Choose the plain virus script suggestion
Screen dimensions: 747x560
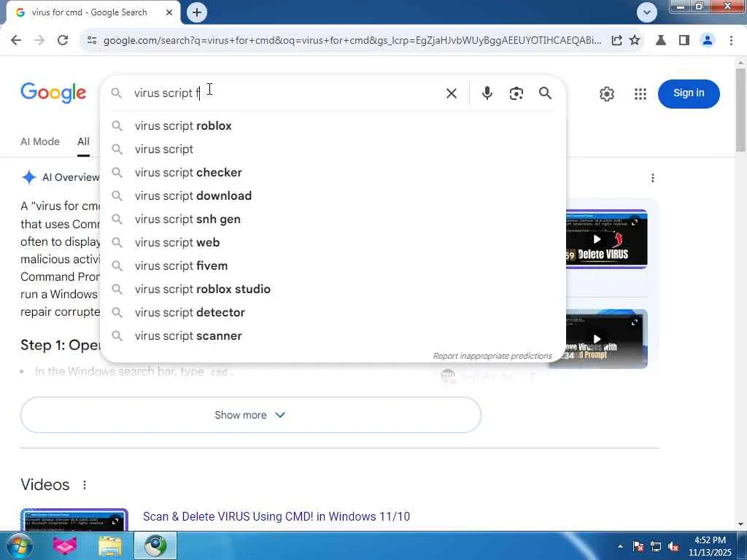tap(333, 149)
